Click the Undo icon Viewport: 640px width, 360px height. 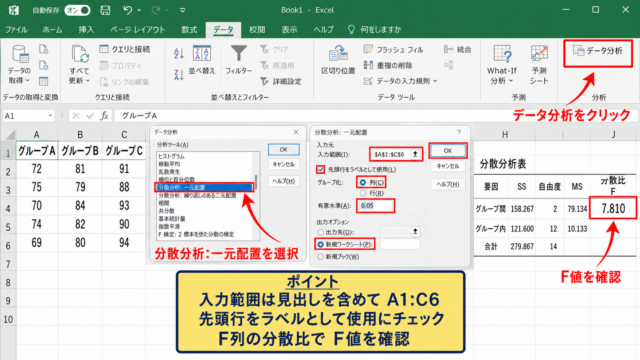tap(128, 10)
